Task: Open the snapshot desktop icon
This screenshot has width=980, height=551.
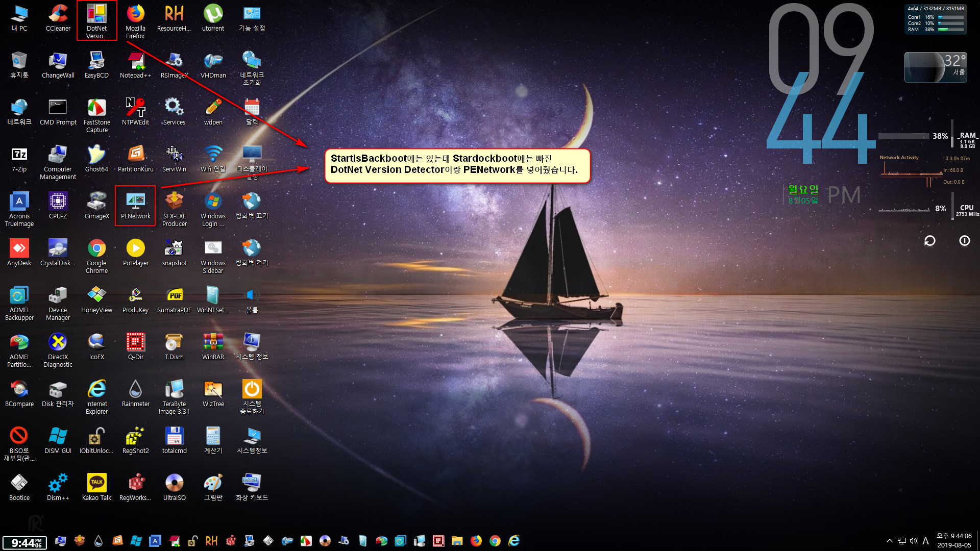Action: click(174, 253)
